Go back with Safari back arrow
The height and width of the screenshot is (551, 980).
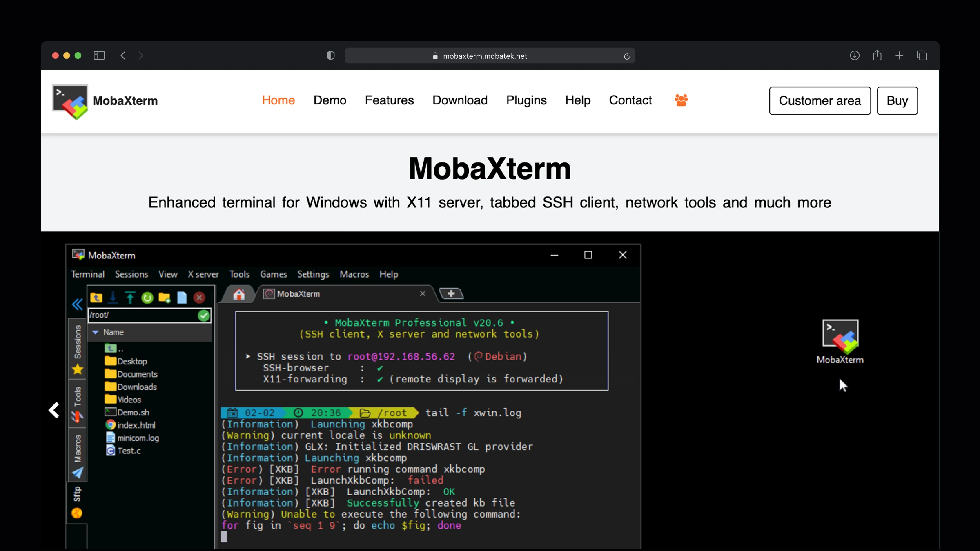123,56
